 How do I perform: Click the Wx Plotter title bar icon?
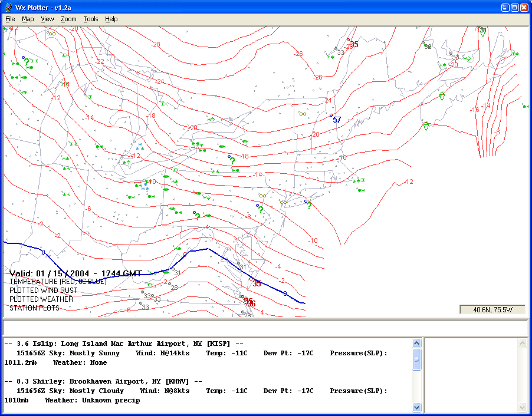(x=8, y=8)
